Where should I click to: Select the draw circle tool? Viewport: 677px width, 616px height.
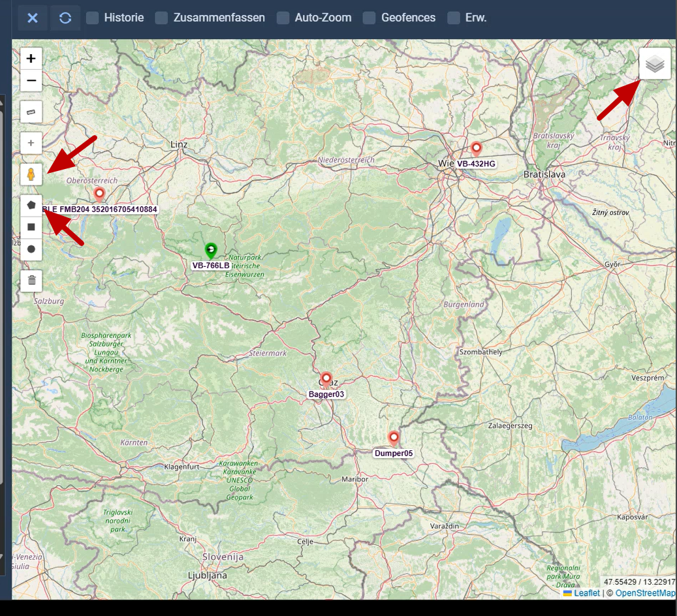pyautogui.click(x=31, y=249)
